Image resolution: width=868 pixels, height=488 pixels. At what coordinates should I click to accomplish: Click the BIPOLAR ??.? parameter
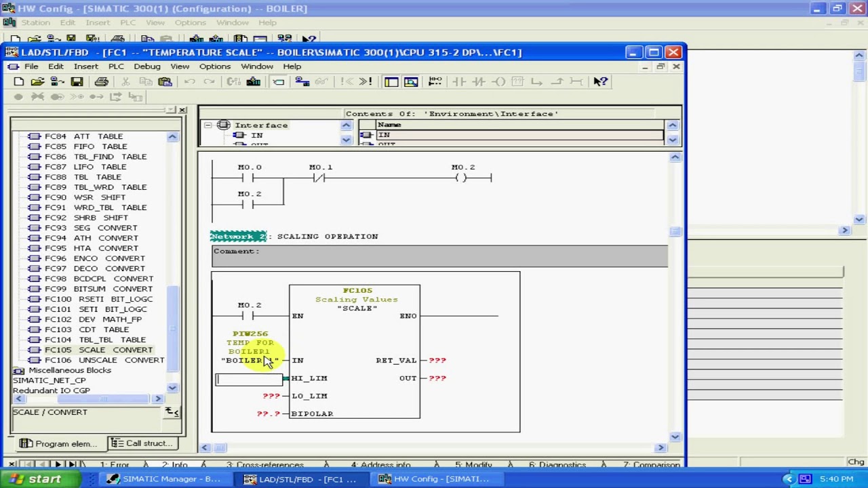click(268, 413)
